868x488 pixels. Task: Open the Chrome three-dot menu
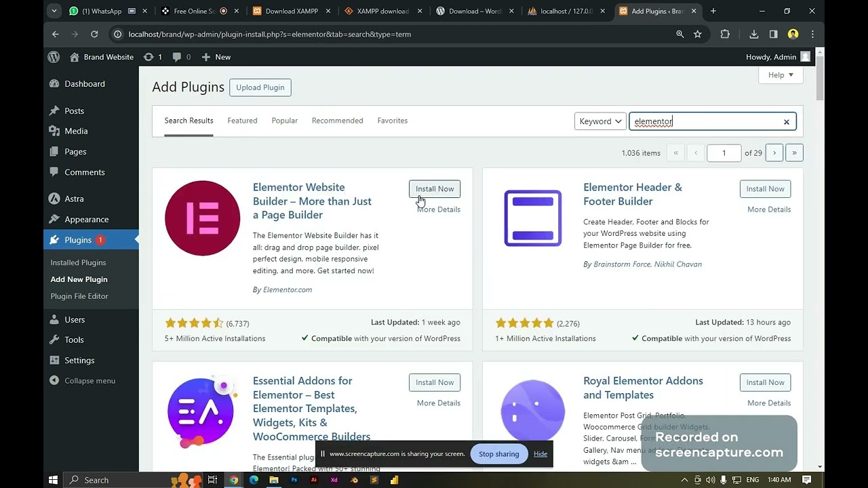[812, 34]
